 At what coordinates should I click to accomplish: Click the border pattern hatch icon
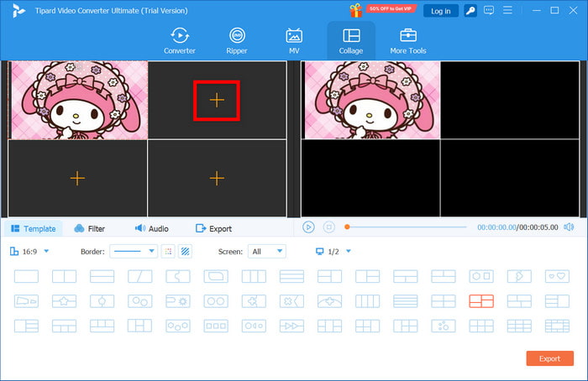(186, 252)
